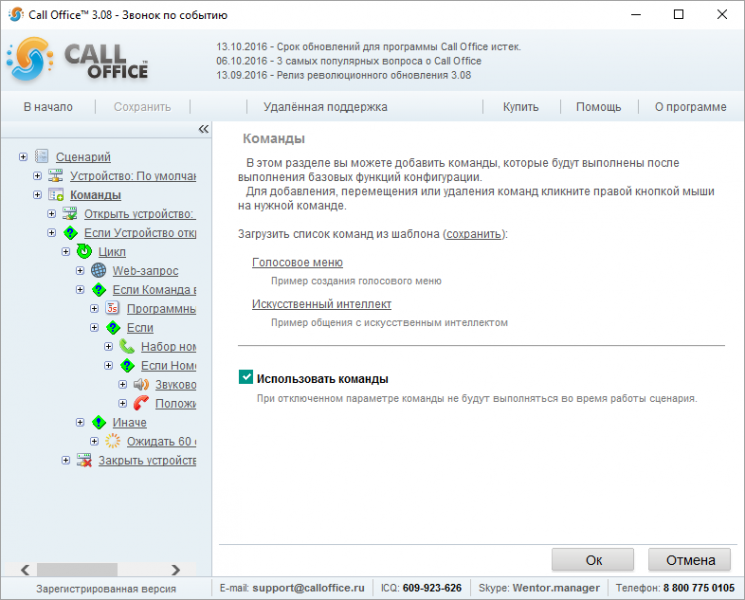Click the ICQ number 609-923-626
745x600 pixels.
(x=432, y=588)
